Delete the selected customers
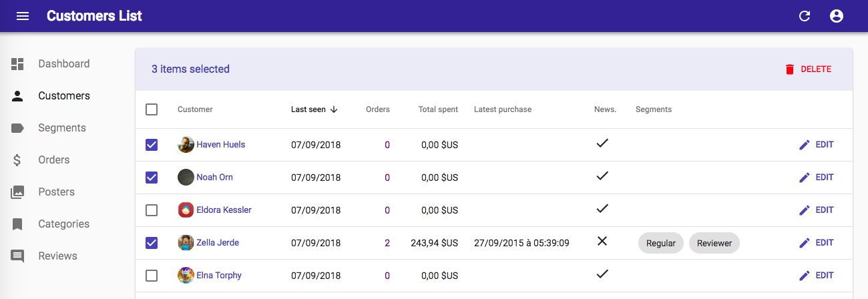This screenshot has width=868, height=299. (x=808, y=69)
